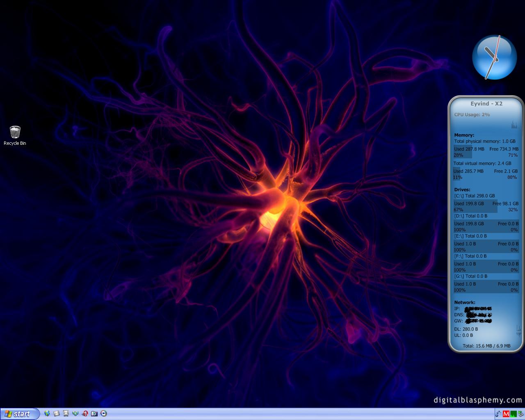Click the 'Drives:' heading
The width and height of the screenshot is (525, 420).
[462, 190]
